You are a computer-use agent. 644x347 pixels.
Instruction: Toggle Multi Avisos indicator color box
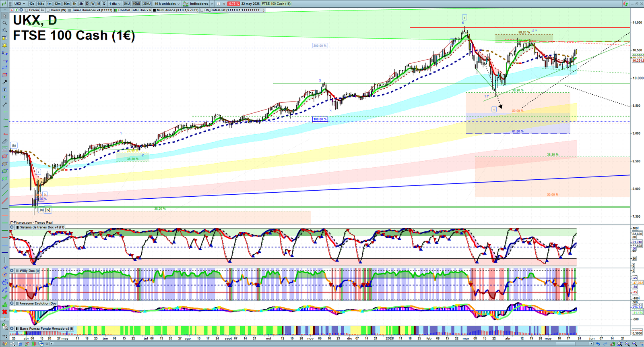point(154,10)
